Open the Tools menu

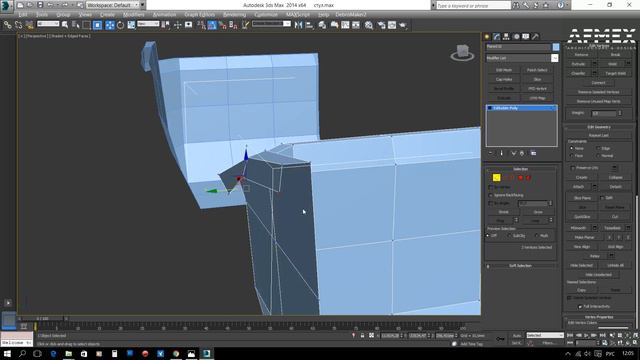(x=42, y=15)
